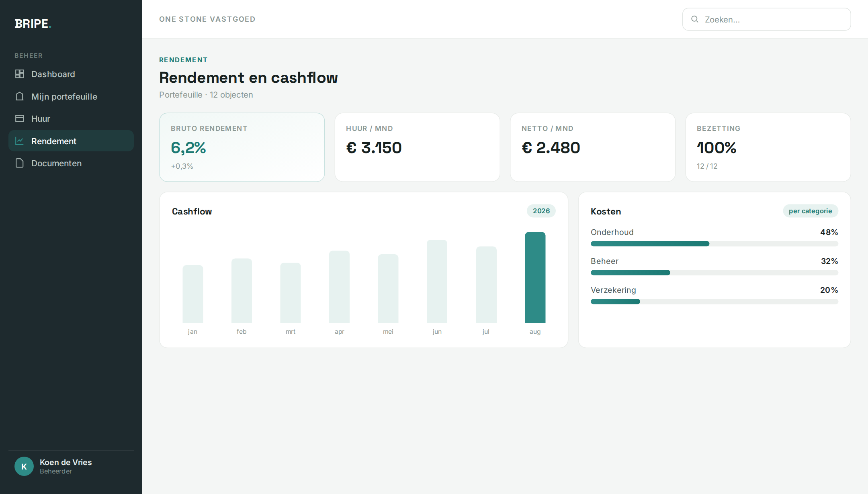Click the BEHEER sidebar section label
This screenshot has height=494, width=868.
29,55
